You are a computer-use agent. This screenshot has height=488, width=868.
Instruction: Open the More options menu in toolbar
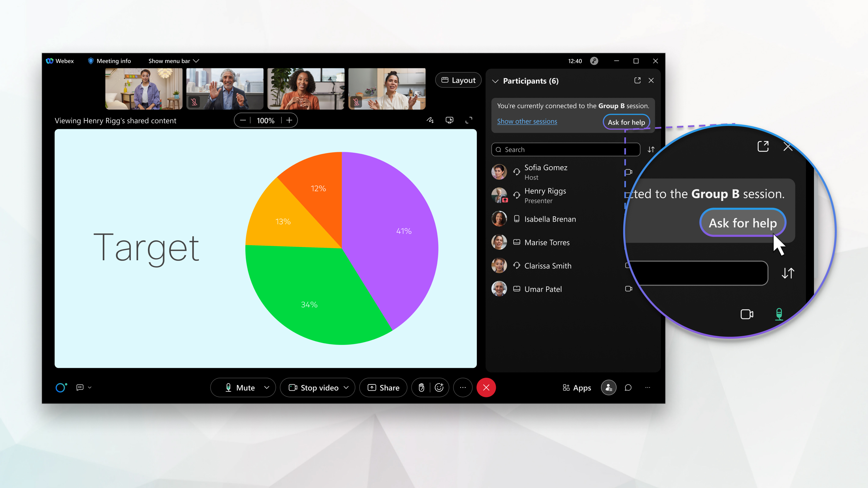click(x=464, y=387)
